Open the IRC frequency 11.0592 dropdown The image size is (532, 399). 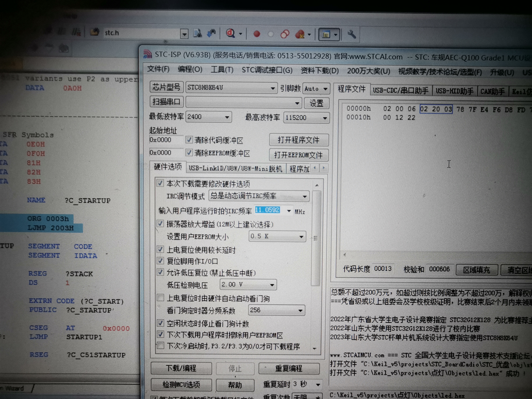(289, 211)
